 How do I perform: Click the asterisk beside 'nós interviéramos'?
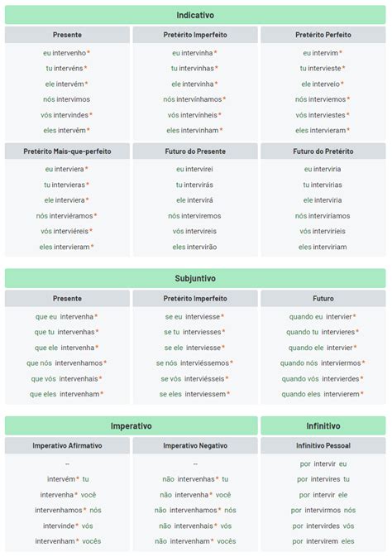click(x=95, y=215)
